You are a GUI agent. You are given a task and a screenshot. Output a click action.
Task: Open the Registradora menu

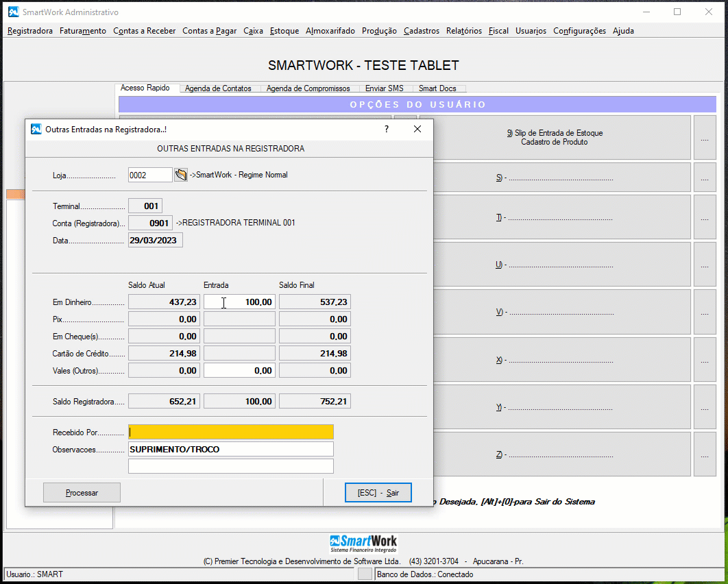tap(30, 31)
